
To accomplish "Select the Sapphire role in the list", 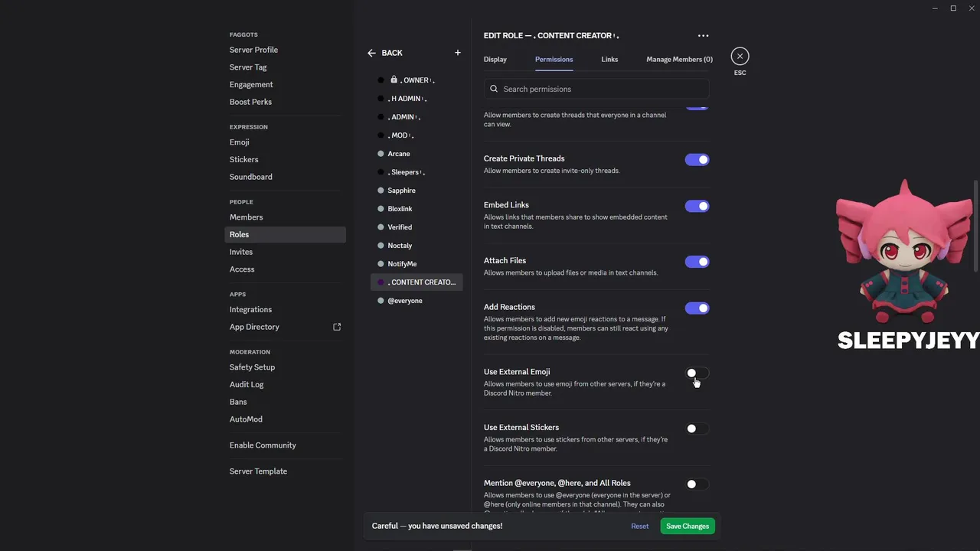I will (401, 191).
